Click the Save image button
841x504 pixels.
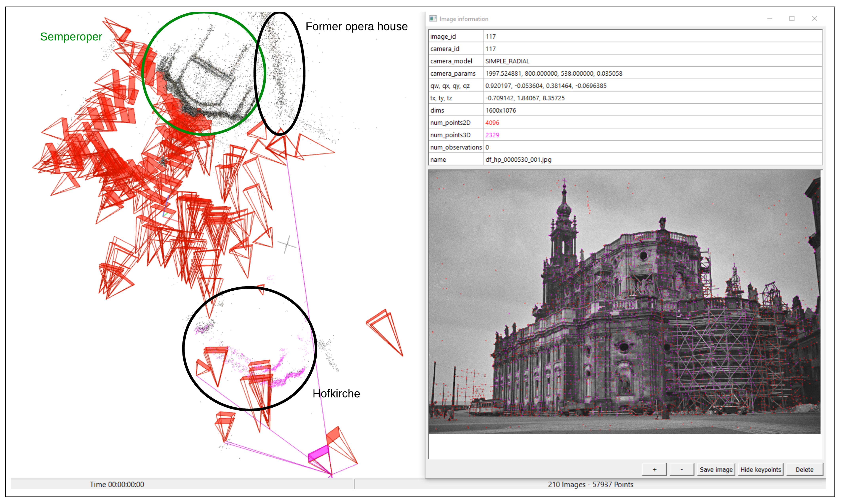pos(716,469)
